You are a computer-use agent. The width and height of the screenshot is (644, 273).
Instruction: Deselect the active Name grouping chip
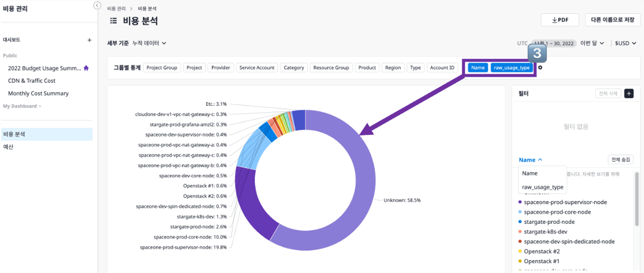tap(478, 68)
